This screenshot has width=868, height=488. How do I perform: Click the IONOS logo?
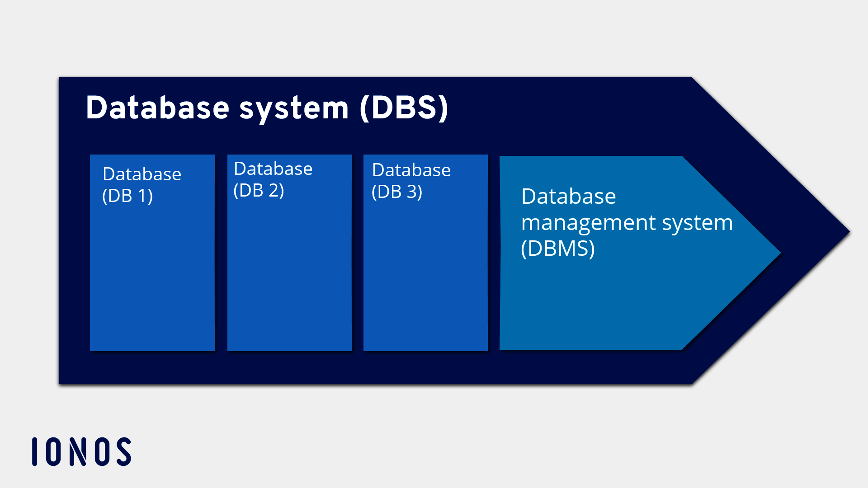click(x=81, y=451)
